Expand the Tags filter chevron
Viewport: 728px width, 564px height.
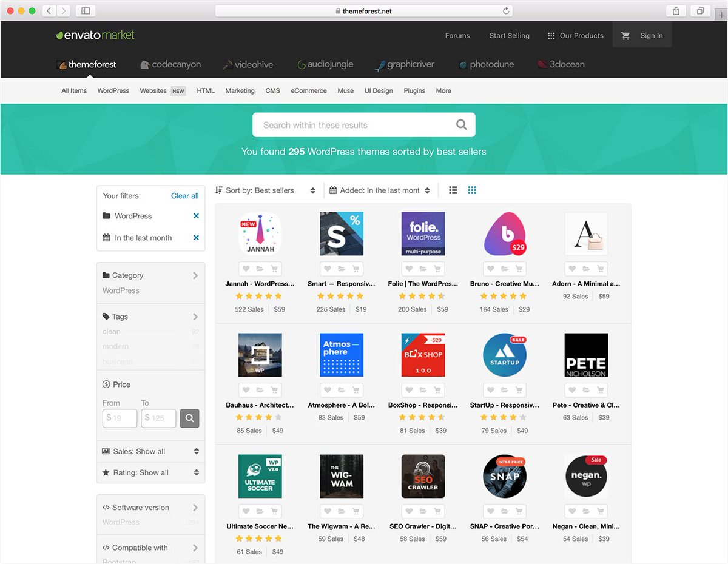click(x=195, y=317)
